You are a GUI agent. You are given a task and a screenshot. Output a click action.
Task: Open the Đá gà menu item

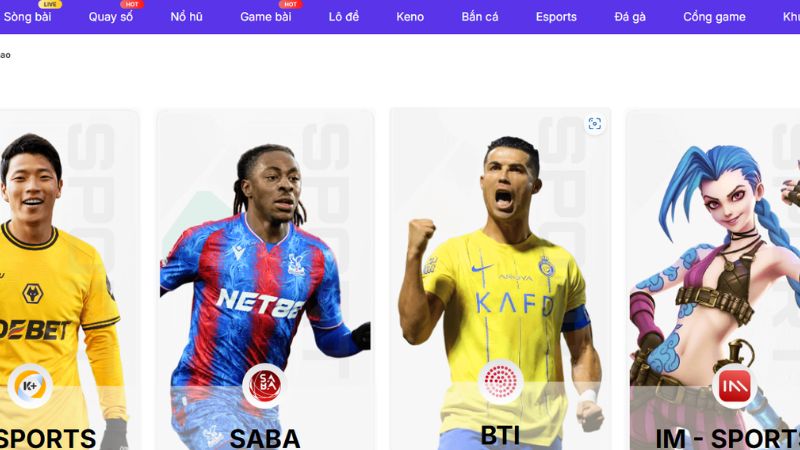630,17
